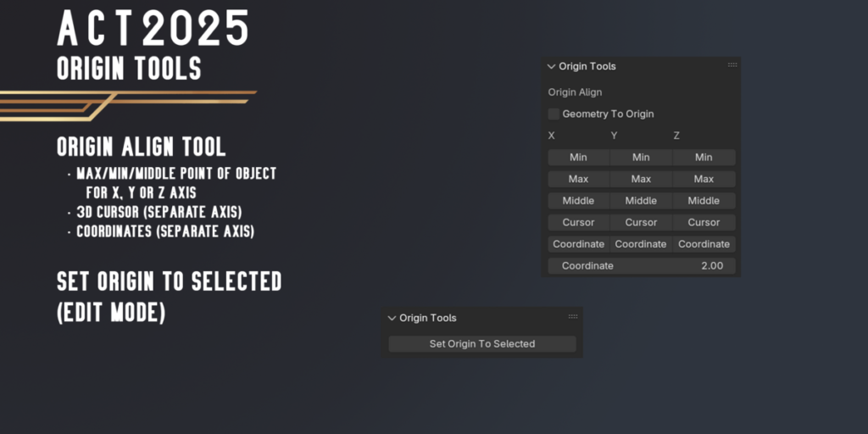Set origin to Cursor on X axis

(x=578, y=222)
